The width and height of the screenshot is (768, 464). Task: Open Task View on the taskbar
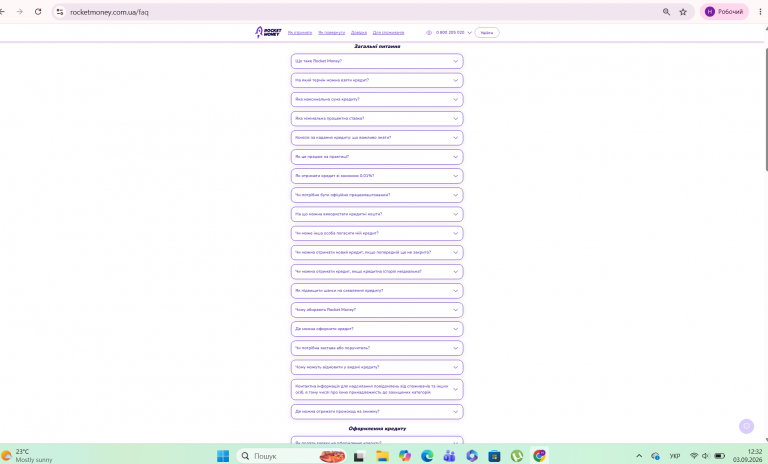click(359, 456)
